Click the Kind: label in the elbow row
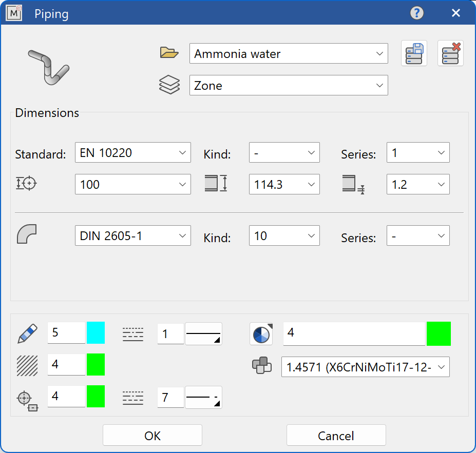 [x=217, y=238]
